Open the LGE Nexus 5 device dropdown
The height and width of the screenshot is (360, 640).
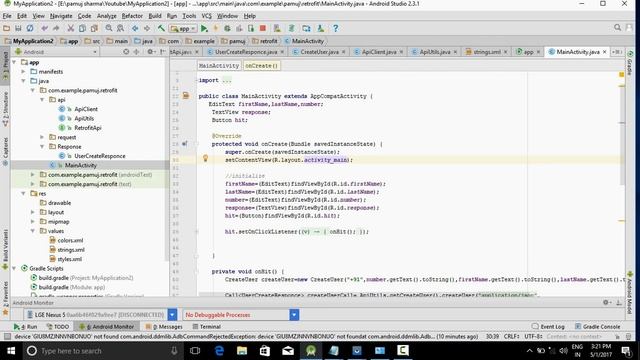[172, 315]
